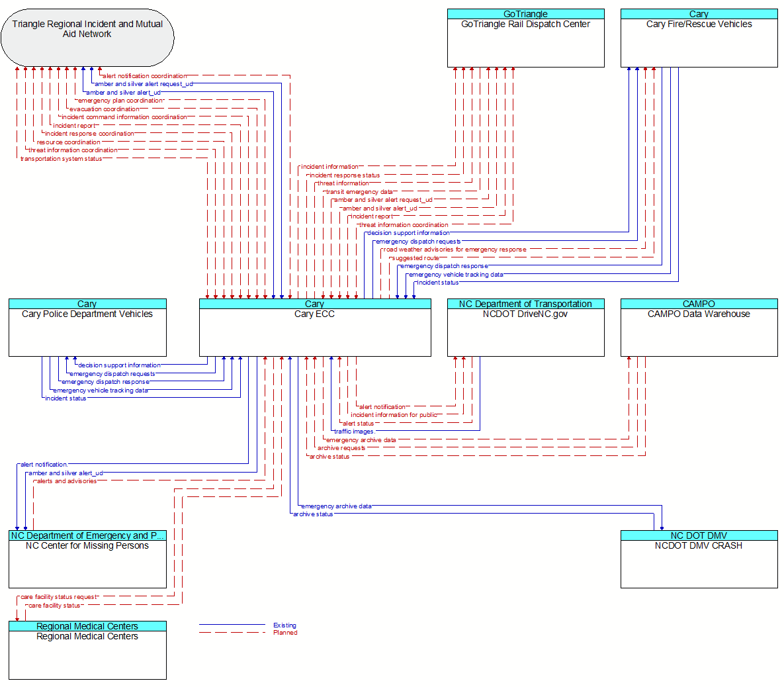Click the 'Existing' legend entry
The image size is (784, 687).
[284, 625]
